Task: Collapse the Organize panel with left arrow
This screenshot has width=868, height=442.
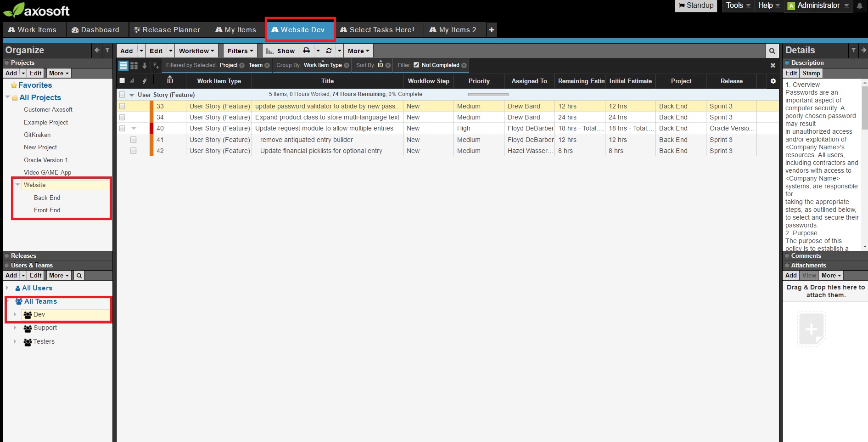Action: (x=97, y=50)
